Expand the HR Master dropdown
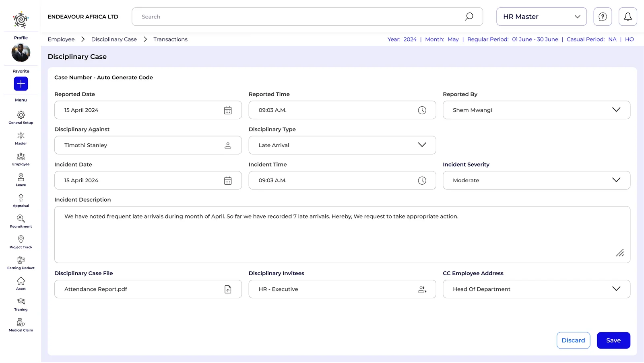Viewport: 644px width, 363px height. [541, 16]
